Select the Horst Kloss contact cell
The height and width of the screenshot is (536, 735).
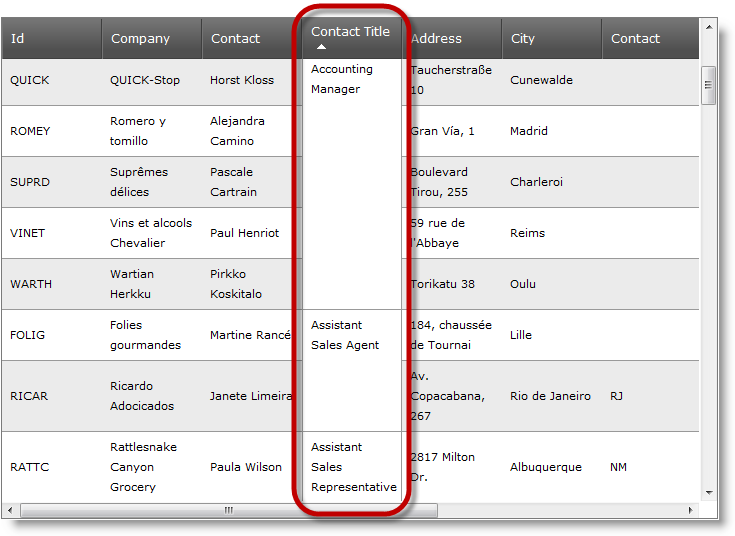coord(252,82)
